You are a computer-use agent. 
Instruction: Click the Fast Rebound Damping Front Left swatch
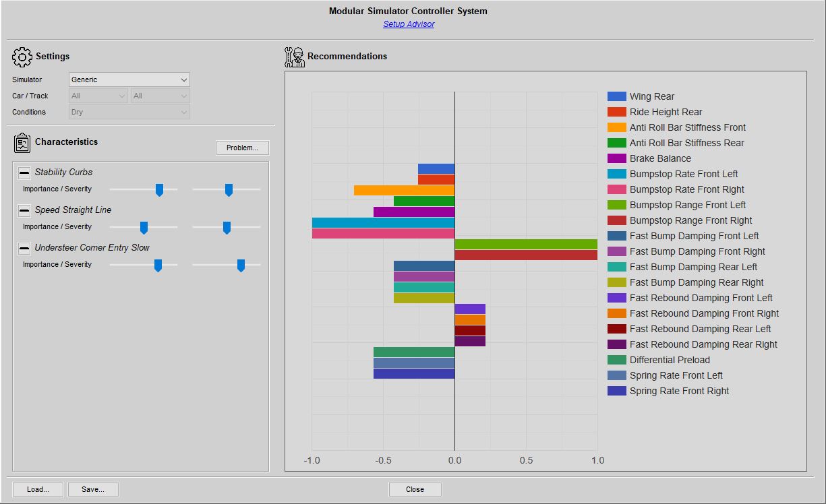pos(617,298)
